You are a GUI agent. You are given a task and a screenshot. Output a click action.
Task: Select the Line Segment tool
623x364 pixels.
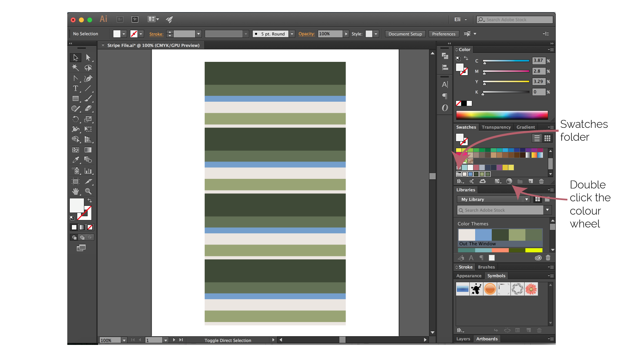pyautogui.click(x=88, y=88)
